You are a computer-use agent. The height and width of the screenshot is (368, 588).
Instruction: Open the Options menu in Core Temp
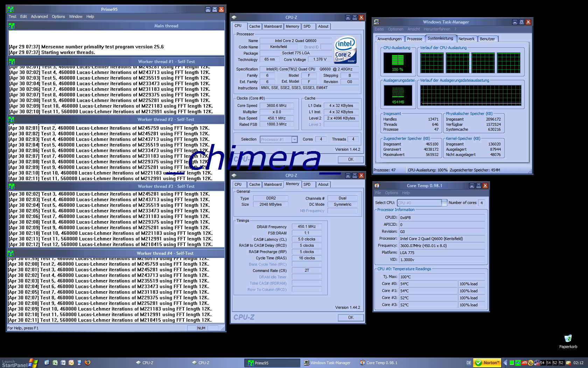pyautogui.click(x=392, y=193)
